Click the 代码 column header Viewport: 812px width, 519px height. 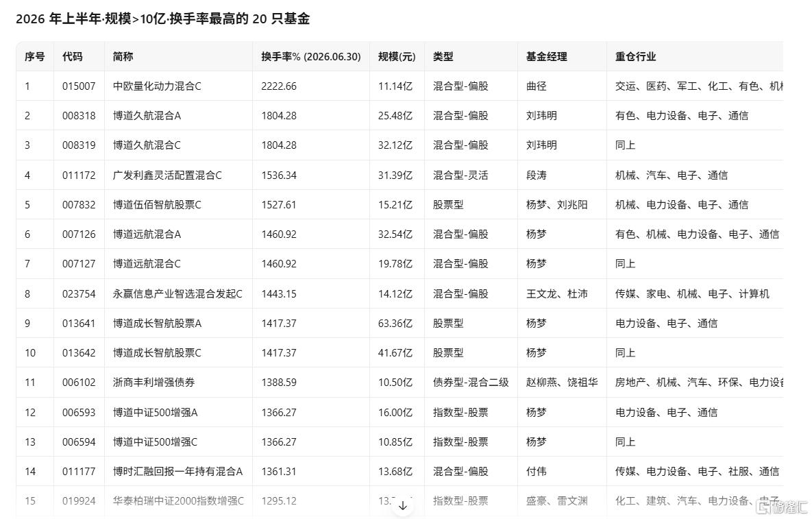(73, 56)
